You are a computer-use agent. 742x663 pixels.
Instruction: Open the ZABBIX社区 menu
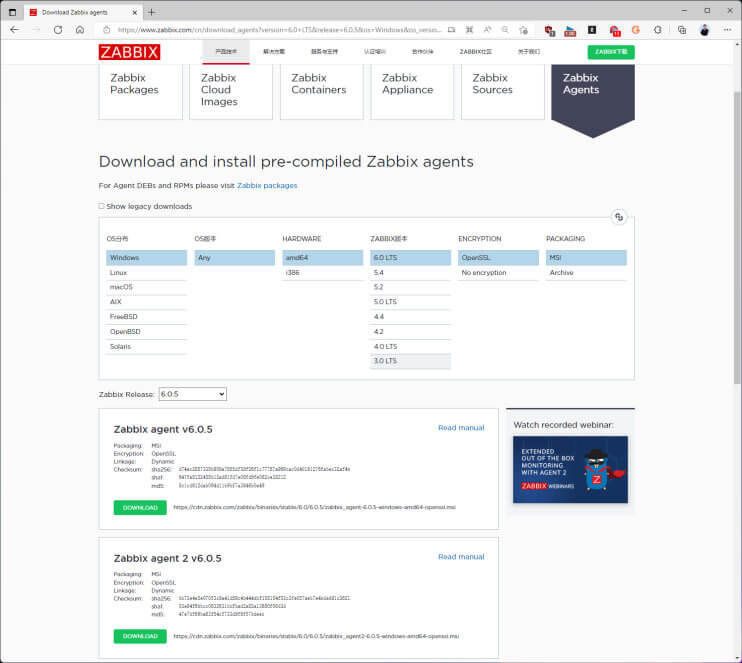click(x=476, y=52)
